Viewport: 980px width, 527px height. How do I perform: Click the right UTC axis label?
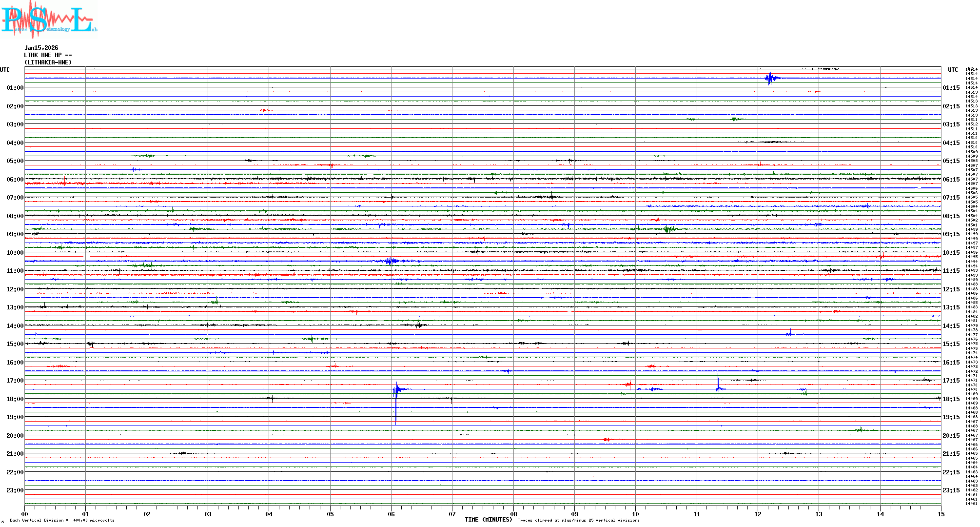coord(953,70)
